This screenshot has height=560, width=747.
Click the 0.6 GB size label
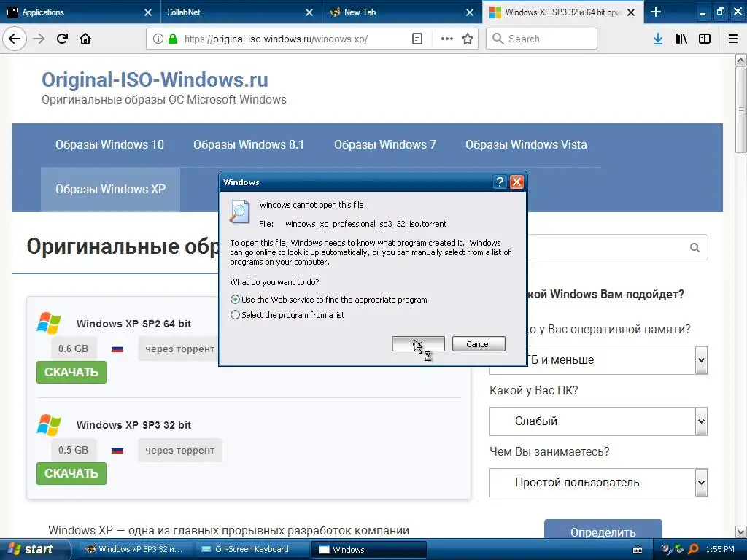(74, 349)
